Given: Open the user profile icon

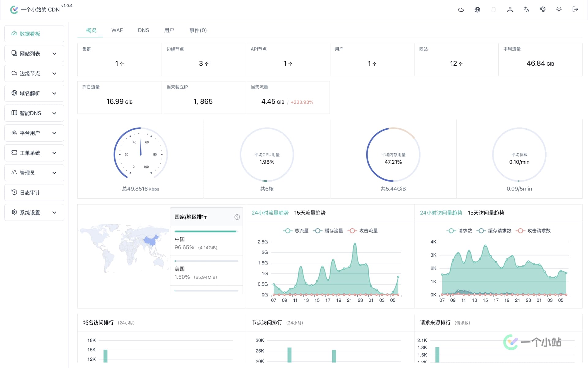Looking at the screenshot, I should [510, 10].
